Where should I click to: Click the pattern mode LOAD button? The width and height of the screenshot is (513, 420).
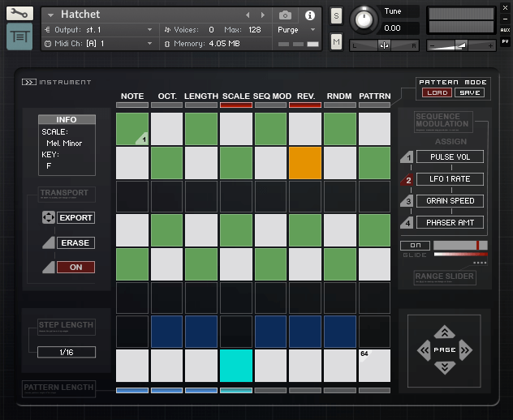tap(435, 92)
